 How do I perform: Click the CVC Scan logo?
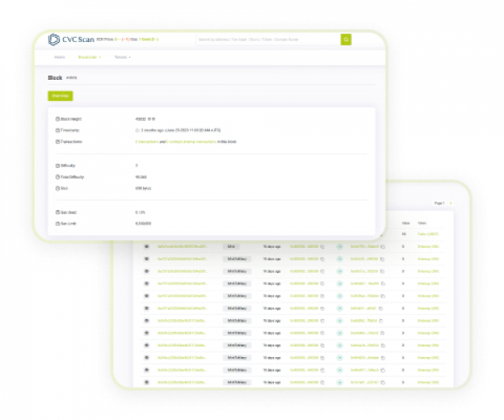pos(71,39)
